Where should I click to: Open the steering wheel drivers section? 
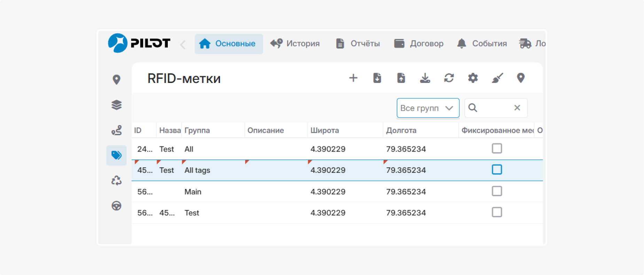[117, 206]
